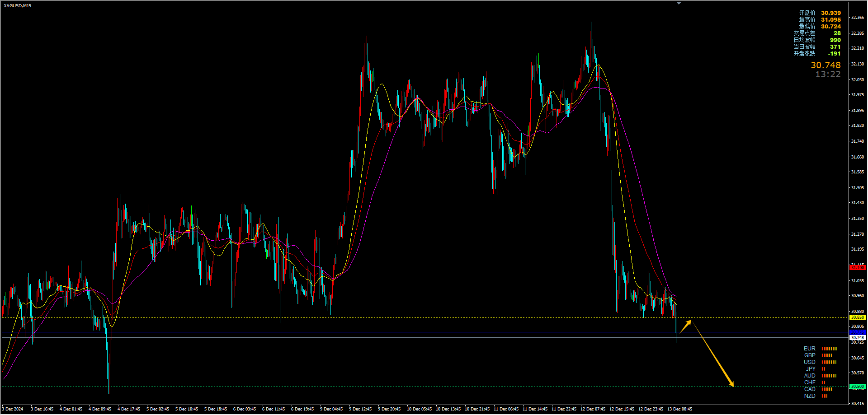Click the CHF strength bar meter
The height and width of the screenshot is (415, 868).
pyautogui.click(x=823, y=382)
